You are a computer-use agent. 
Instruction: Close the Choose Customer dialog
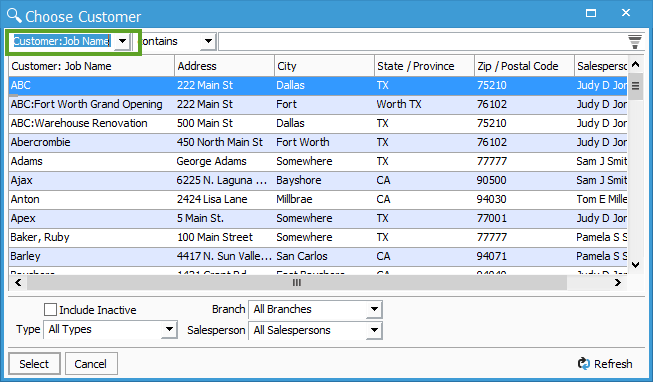[626, 13]
